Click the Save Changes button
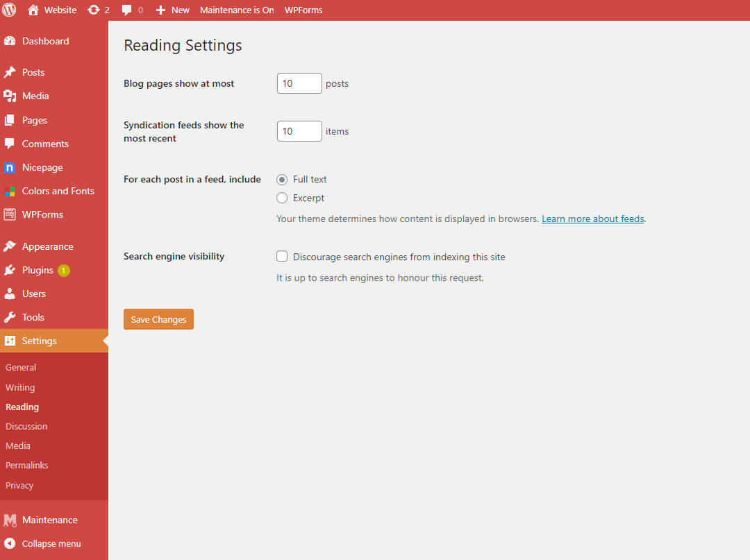The height and width of the screenshot is (560, 750). pyautogui.click(x=158, y=319)
